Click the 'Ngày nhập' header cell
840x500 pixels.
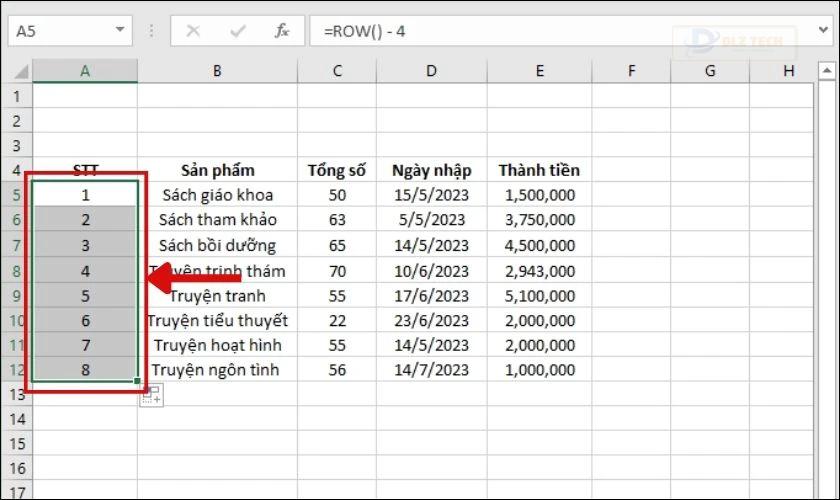(x=432, y=170)
